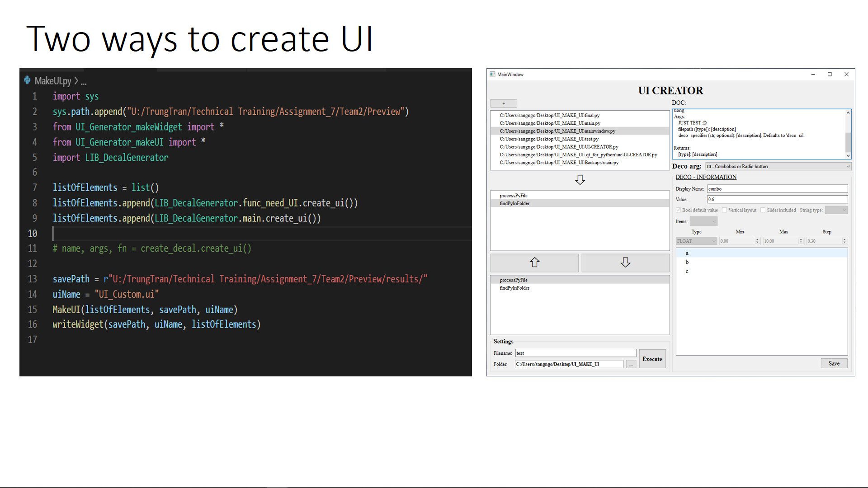Viewport: 868px width, 488px height.
Task: Open the Items dropdown
Action: pyautogui.click(x=703, y=221)
